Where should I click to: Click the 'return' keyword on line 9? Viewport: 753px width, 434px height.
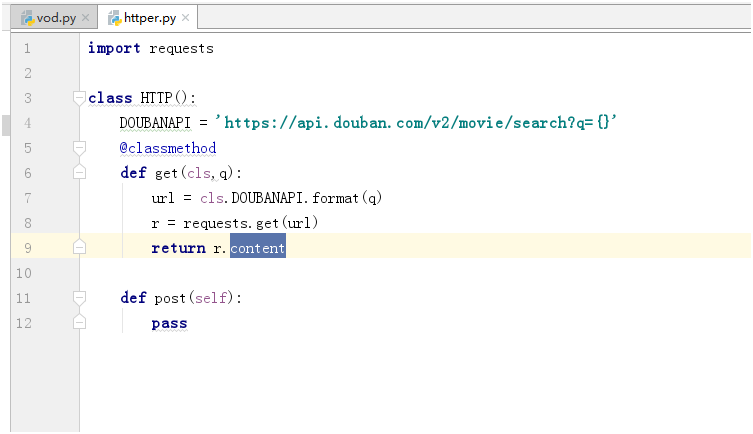click(x=178, y=248)
